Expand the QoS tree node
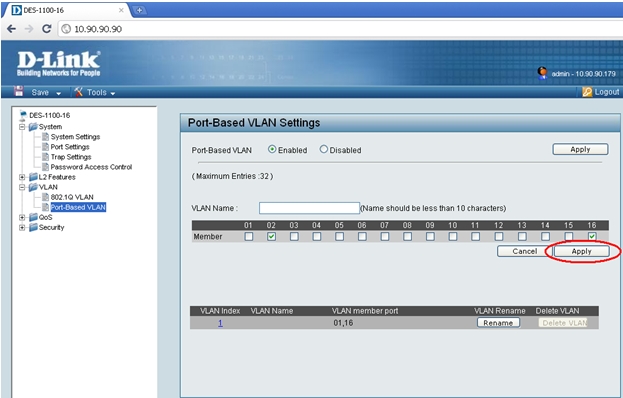Screen dimensions: 623x398 tap(22, 217)
